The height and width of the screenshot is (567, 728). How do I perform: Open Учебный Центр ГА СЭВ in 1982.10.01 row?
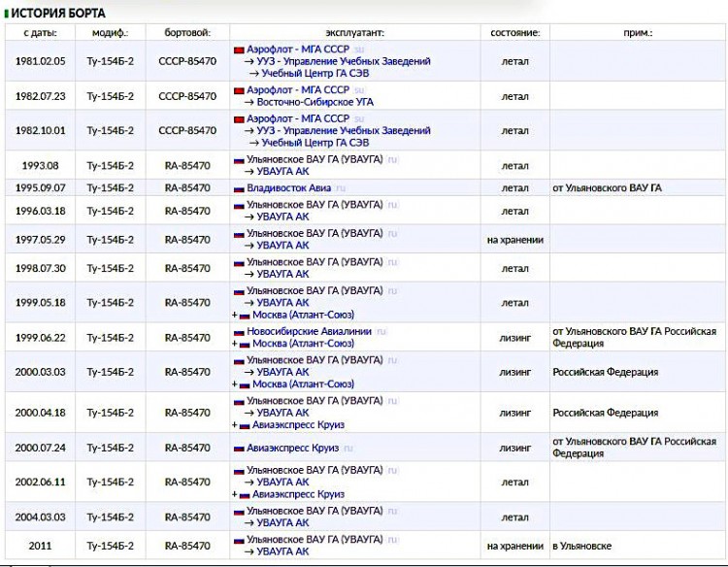coord(314,143)
